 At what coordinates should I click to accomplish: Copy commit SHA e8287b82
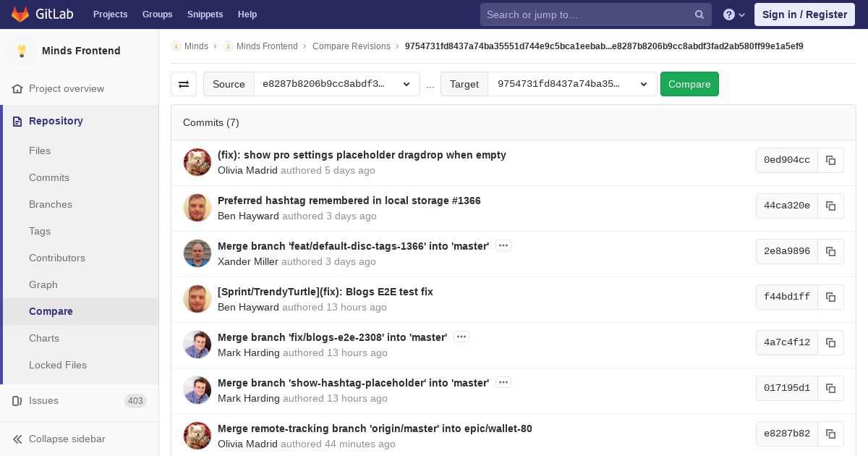[830, 434]
